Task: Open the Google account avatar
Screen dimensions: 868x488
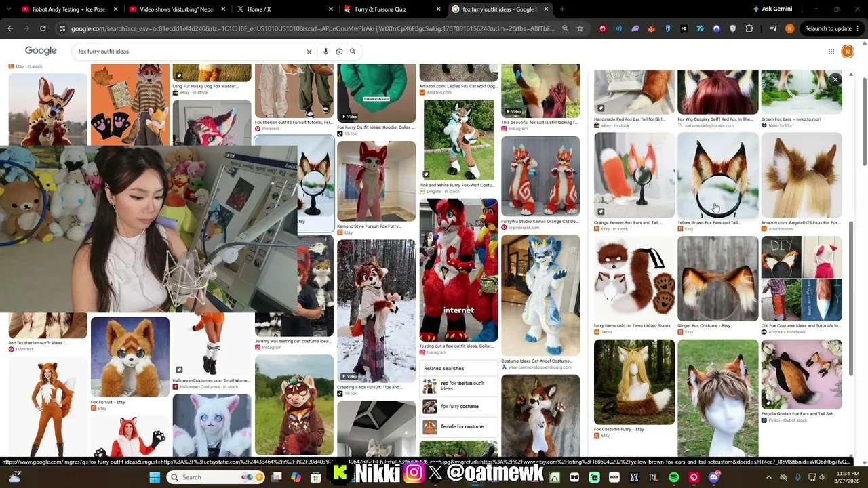Action: [847, 52]
